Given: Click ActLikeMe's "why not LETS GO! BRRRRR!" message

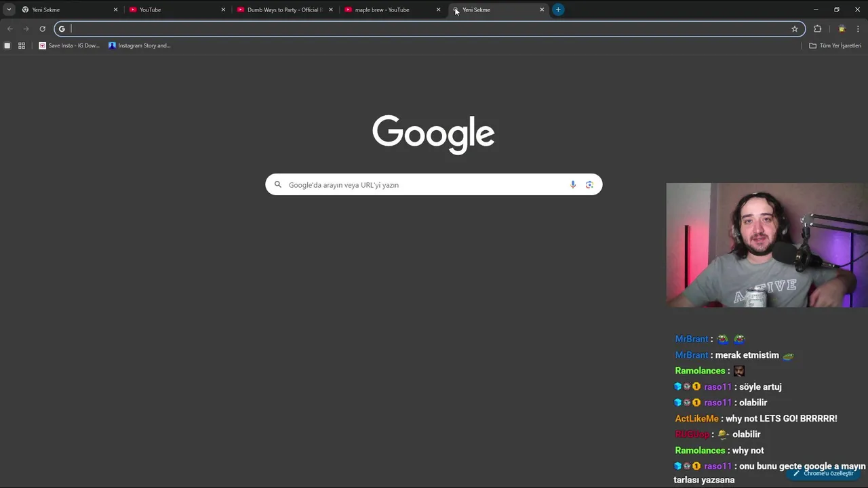Looking at the screenshot, I should (781, 419).
